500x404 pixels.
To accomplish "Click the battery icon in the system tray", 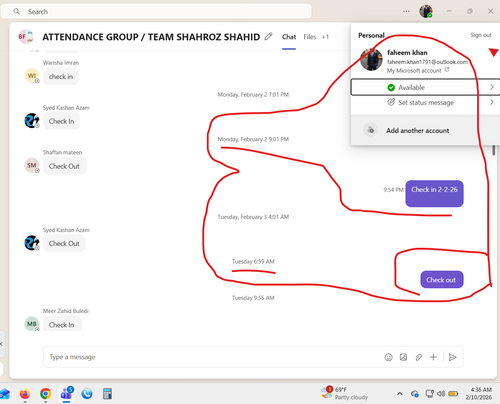I will tap(453, 394).
